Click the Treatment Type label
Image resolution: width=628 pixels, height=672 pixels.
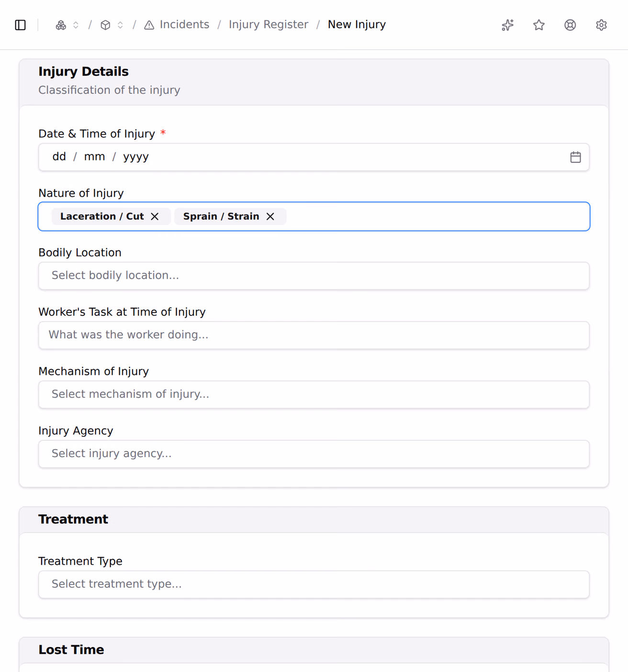(80, 561)
